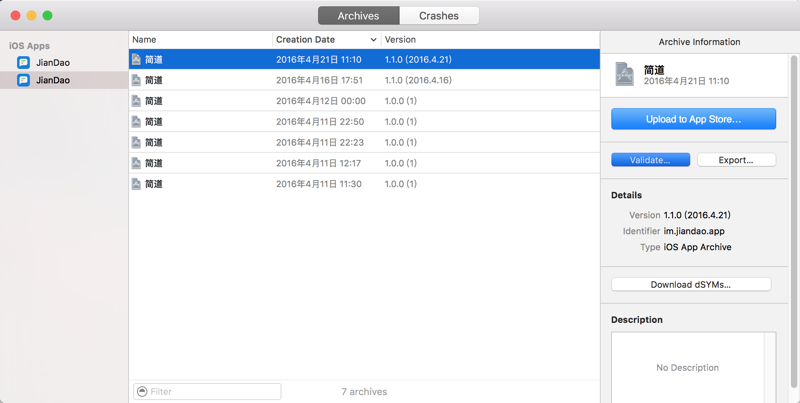Click archive file icon dated 2016年4月11日 11:30
The width and height of the screenshot is (800, 403).
pyautogui.click(x=136, y=184)
